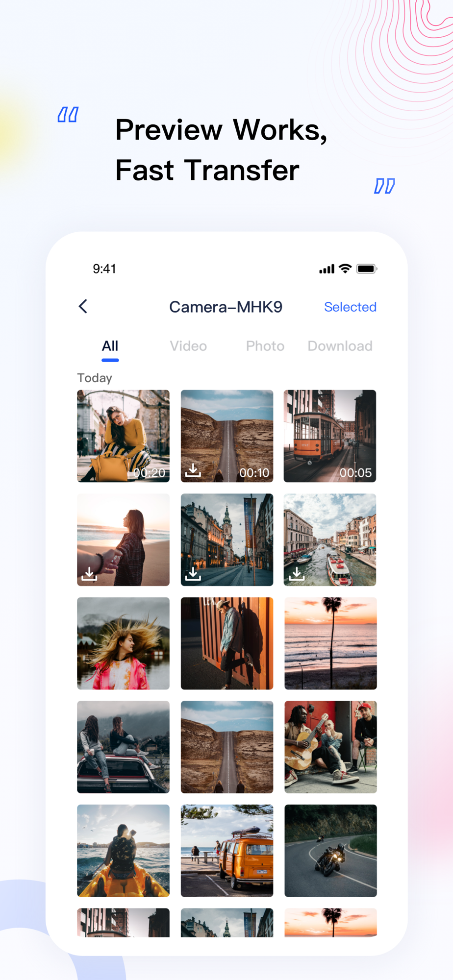Tap download icon on city street photo
The height and width of the screenshot is (980, 453).
(193, 574)
